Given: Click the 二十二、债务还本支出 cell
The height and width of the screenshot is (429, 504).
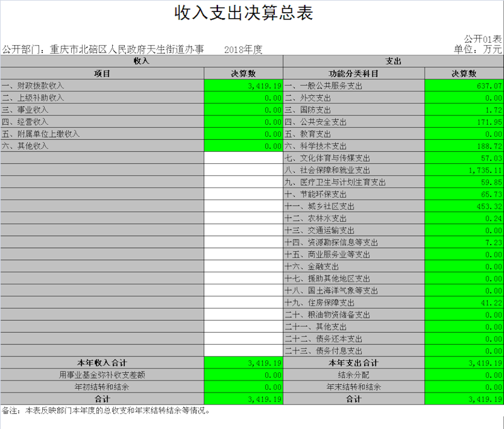Looking at the screenshot, I should (x=354, y=339).
